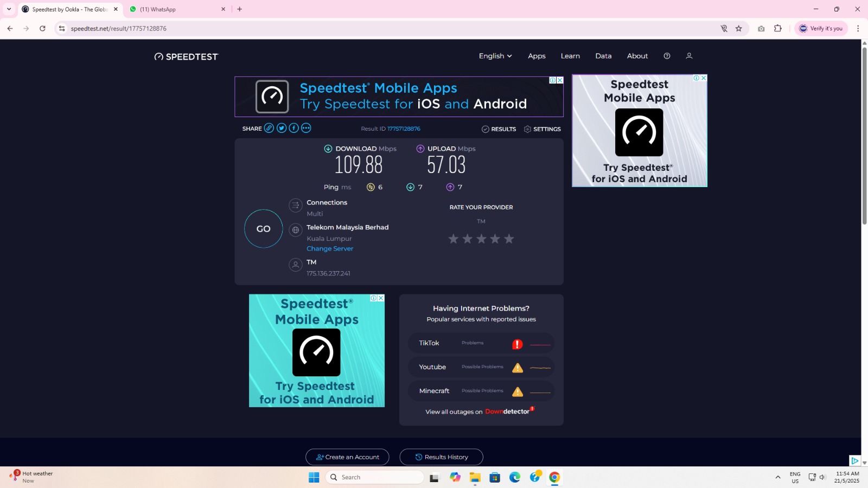Show hidden system tray icons

pyautogui.click(x=777, y=477)
